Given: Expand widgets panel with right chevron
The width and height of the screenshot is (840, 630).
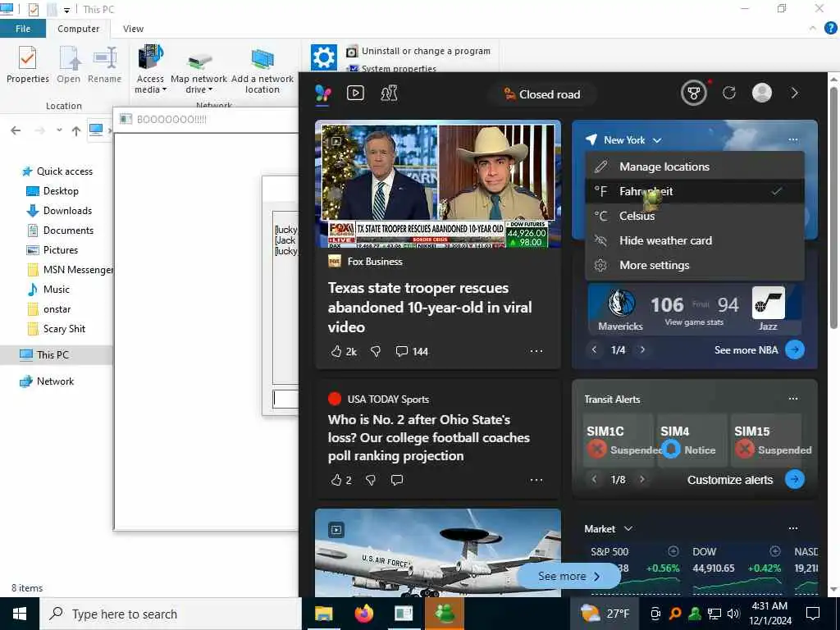Looking at the screenshot, I should click(x=794, y=94).
